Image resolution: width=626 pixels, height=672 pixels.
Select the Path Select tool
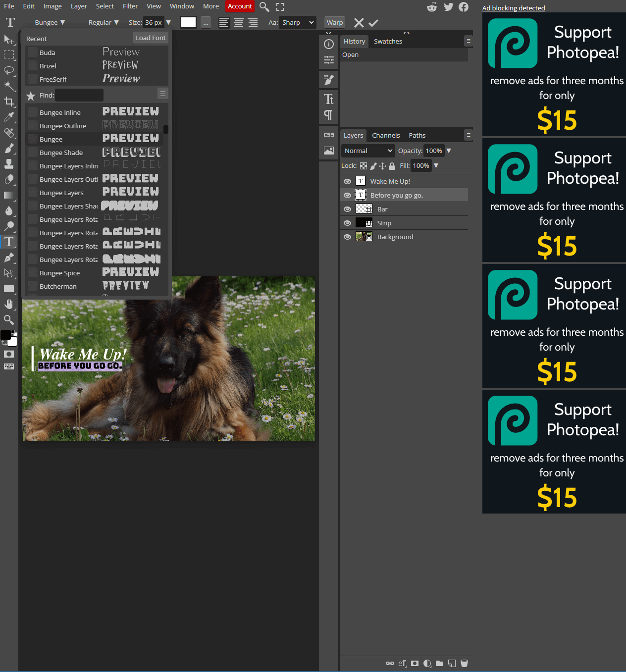tap(9, 273)
